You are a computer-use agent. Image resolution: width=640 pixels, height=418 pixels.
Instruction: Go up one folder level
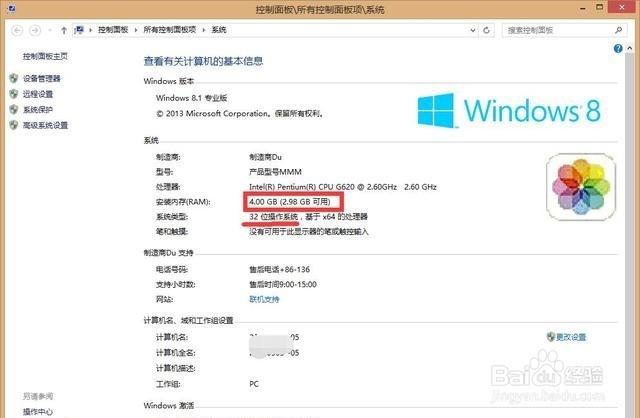(64, 30)
